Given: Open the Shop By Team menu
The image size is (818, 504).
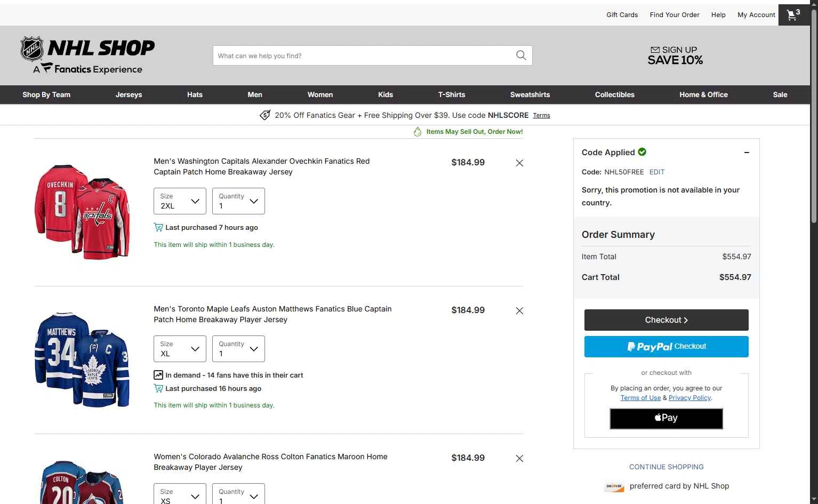Looking at the screenshot, I should (x=46, y=95).
